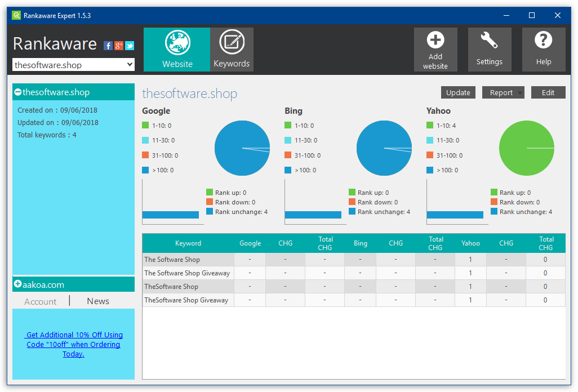
Task: Select the Website view with globe icon
Action: click(176, 49)
